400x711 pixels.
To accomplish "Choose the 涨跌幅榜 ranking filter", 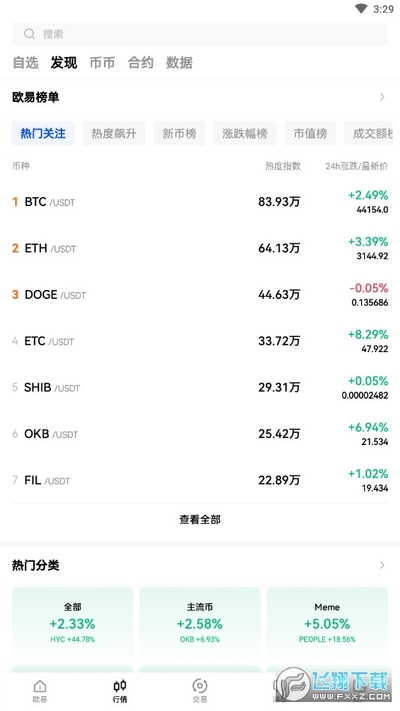I will pos(245,133).
